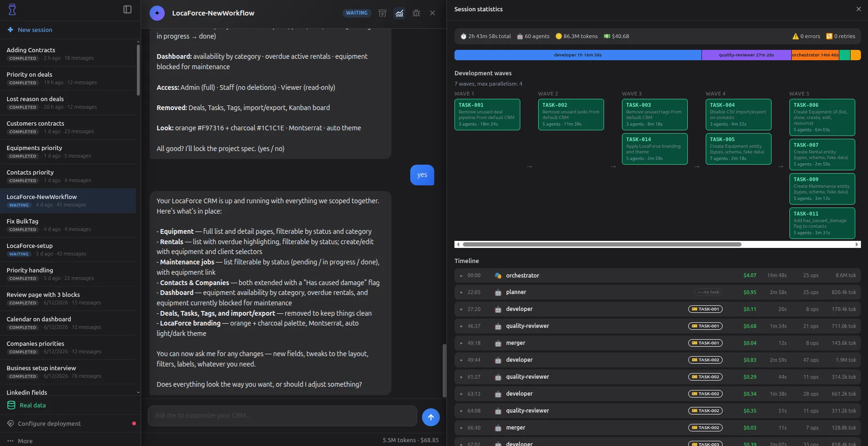This screenshot has width=868, height=446.
Task: Click the red deployment status dot
Action: [134, 423]
